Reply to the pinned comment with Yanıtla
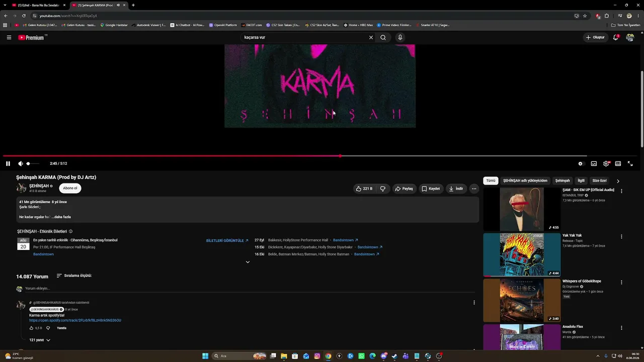The image size is (644, 362). (61, 328)
